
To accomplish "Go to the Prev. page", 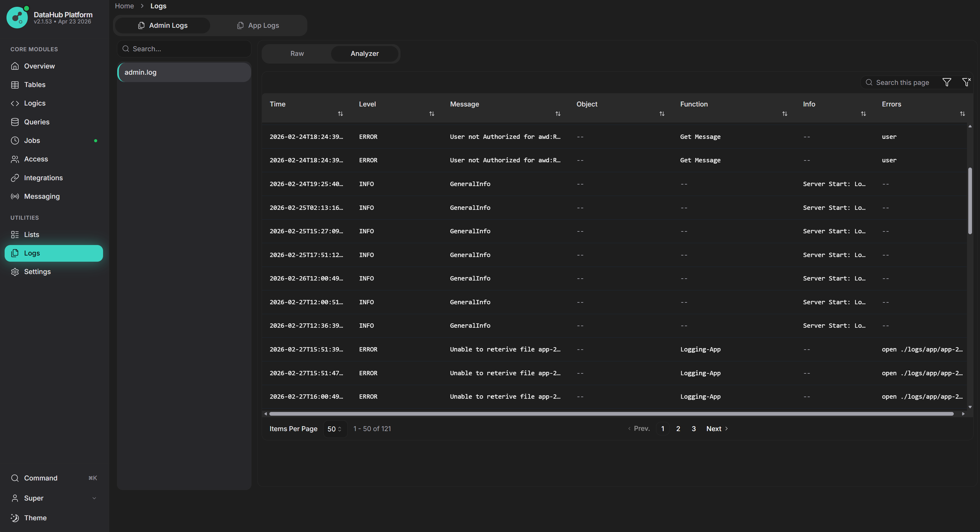I will (x=639, y=429).
